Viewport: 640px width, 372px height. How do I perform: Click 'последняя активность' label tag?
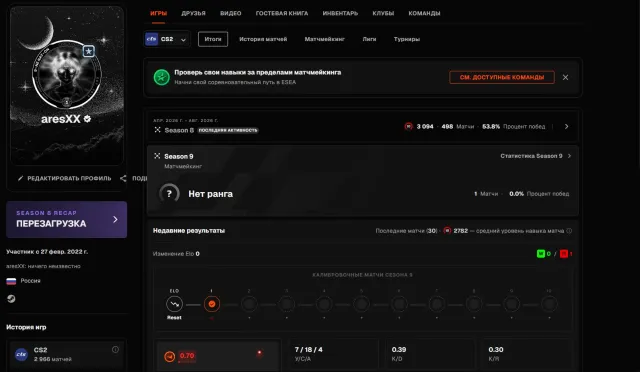click(228, 130)
